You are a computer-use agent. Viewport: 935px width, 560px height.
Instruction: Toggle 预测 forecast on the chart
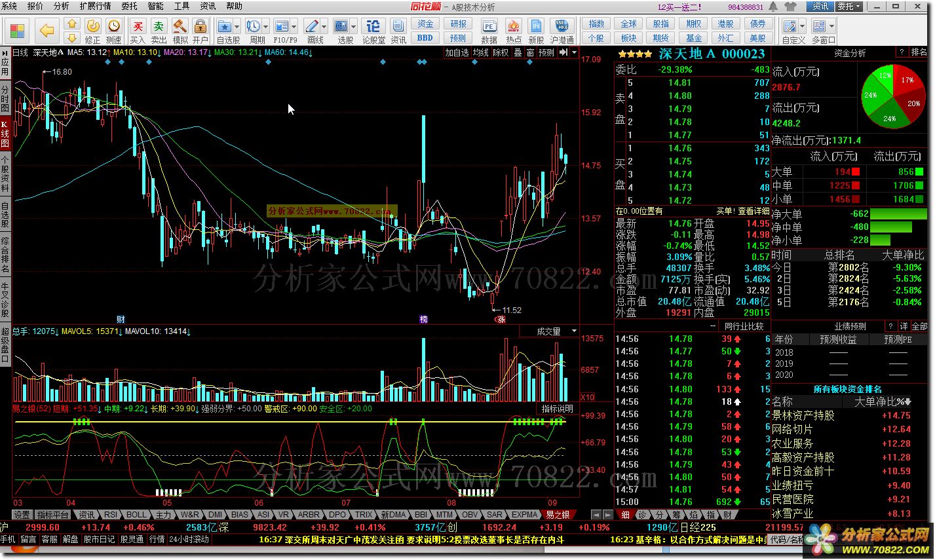(546, 52)
